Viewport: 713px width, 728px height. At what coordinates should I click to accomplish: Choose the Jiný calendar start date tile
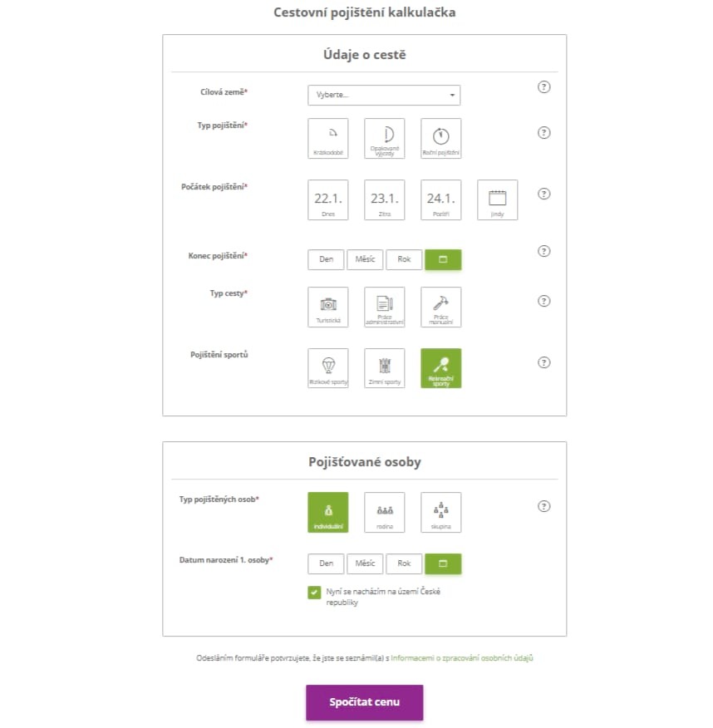coord(497,199)
